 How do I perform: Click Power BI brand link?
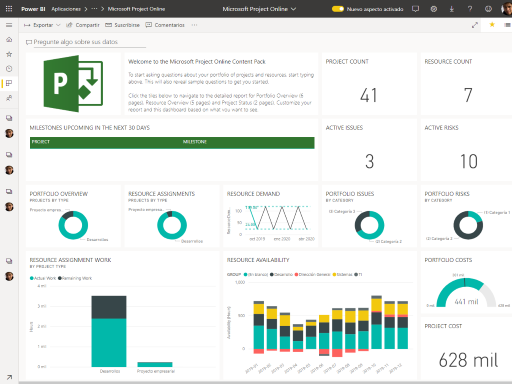click(33, 9)
